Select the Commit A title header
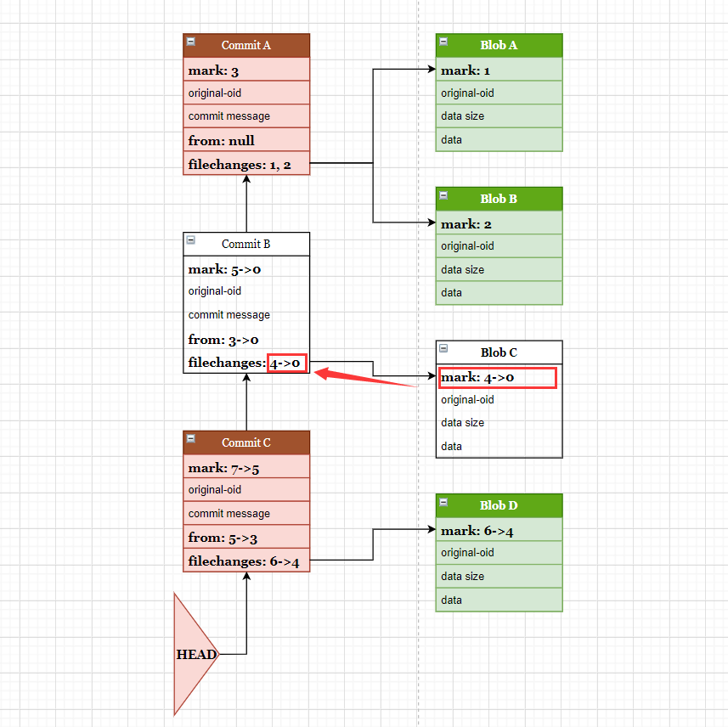This screenshot has width=728, height=727. (x=246, y=45)
